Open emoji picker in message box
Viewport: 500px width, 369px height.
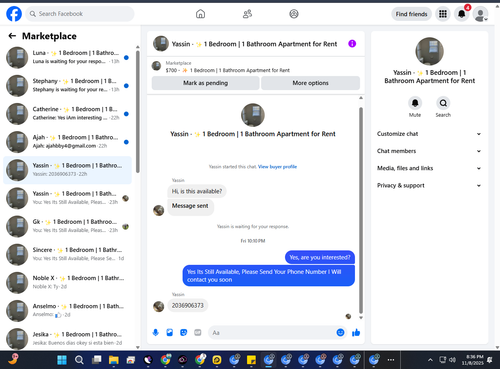pyautogui.click(x=340, y=332)
